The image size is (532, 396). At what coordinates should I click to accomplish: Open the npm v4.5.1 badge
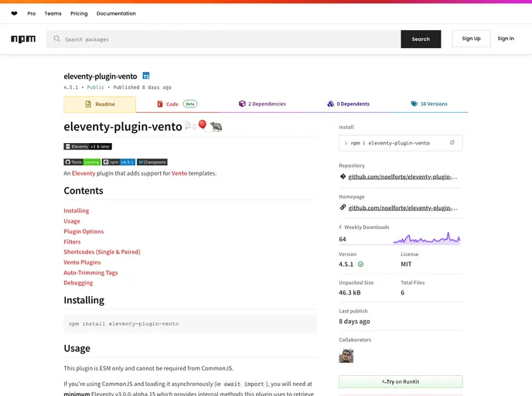119,162
